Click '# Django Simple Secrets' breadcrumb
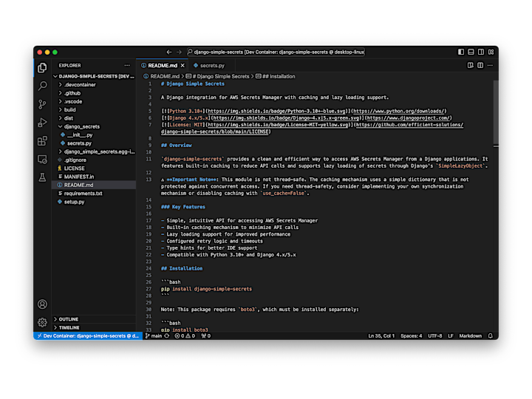Image resolution: width=532 pixels, height=399 pixels. click(x=217, y=76)
